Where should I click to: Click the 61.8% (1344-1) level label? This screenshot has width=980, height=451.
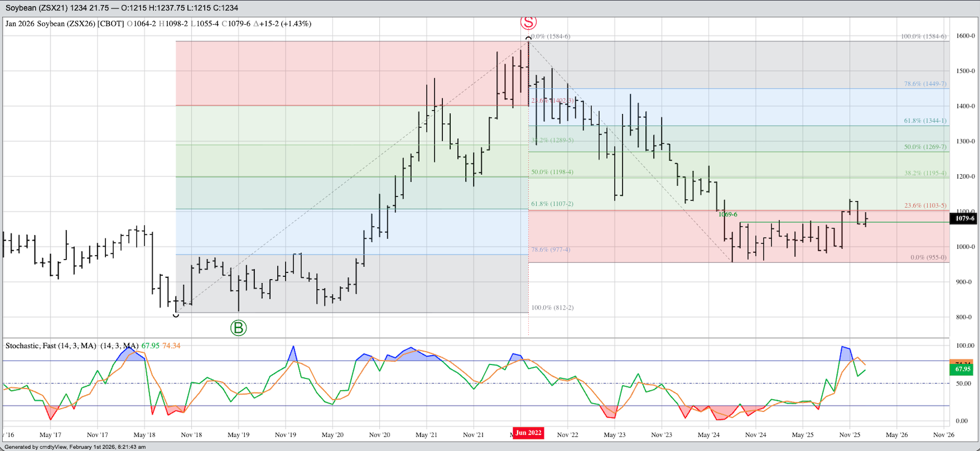pos(925,121)
